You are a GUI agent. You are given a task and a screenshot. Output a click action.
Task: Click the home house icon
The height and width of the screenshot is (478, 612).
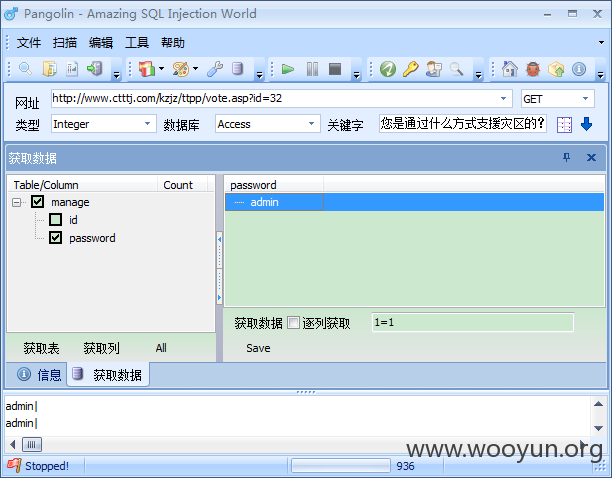click(509, 69)
